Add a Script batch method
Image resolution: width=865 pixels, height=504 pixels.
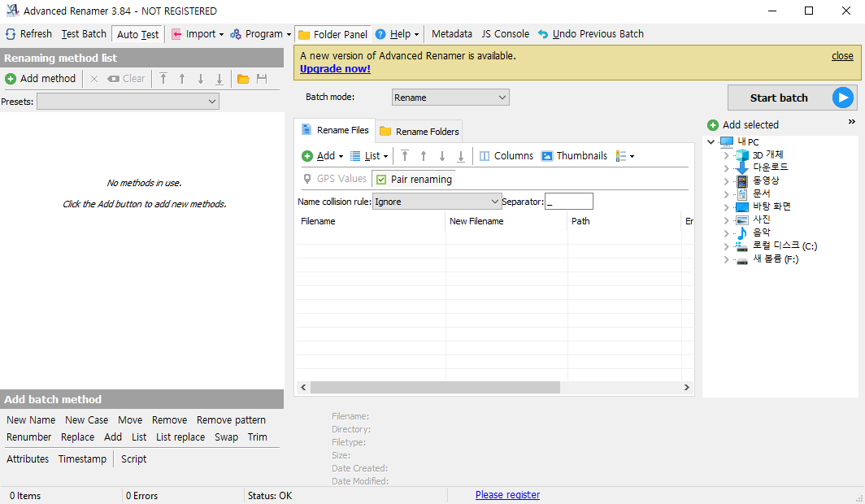coord(133,459)
